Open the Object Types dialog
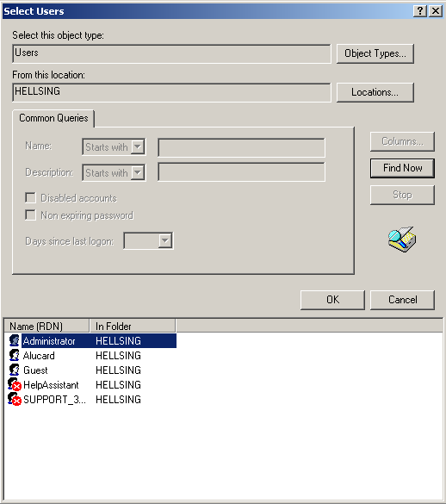 click(375, 53)
